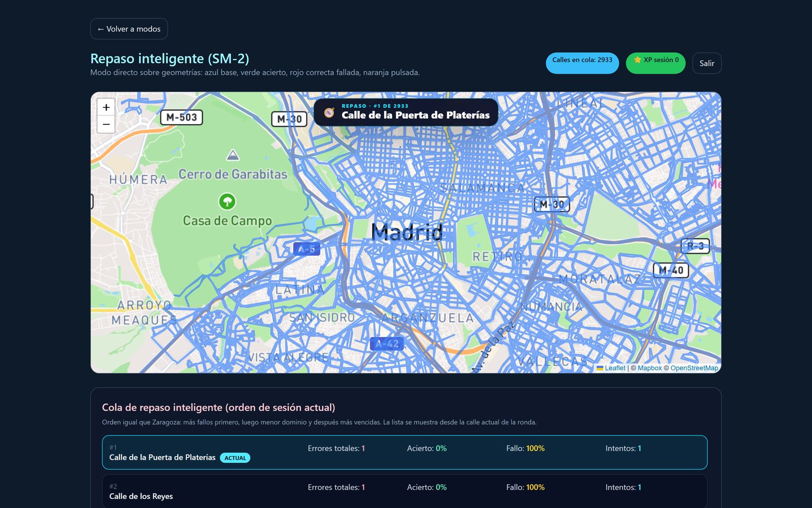Click the NUMANCIA label
The height and width of the screenshot is (508, 812).
[551, 307]
